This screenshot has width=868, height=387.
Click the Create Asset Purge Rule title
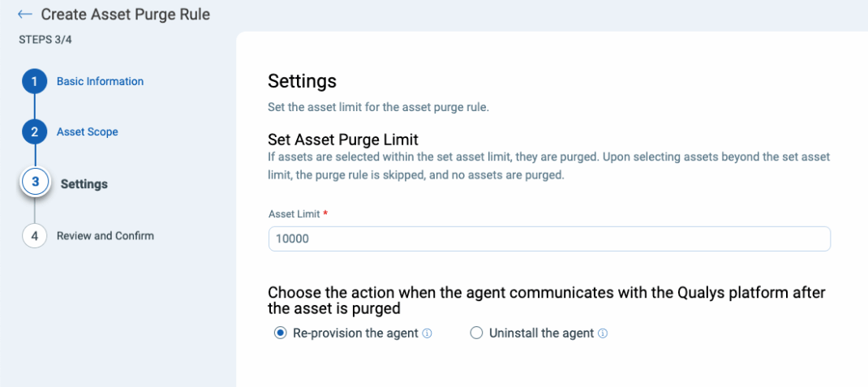(126, 15)
